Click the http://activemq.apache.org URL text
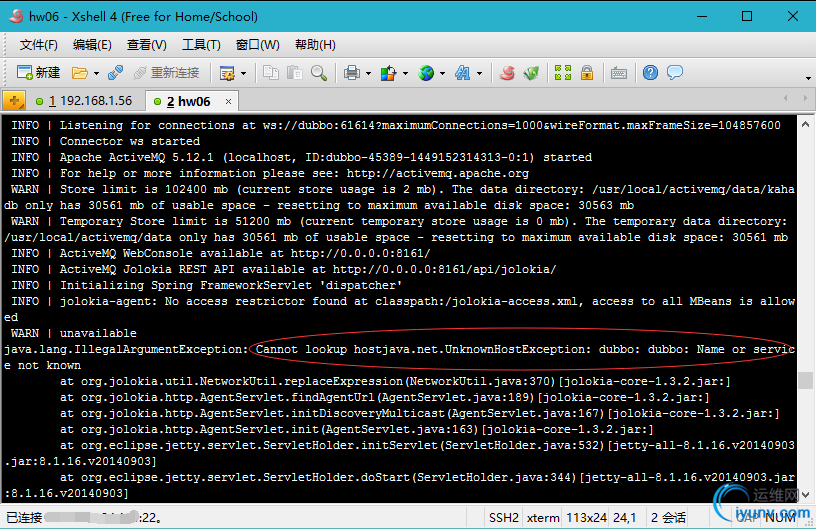Screen dimensions: 816x529 tap(438, 173)
